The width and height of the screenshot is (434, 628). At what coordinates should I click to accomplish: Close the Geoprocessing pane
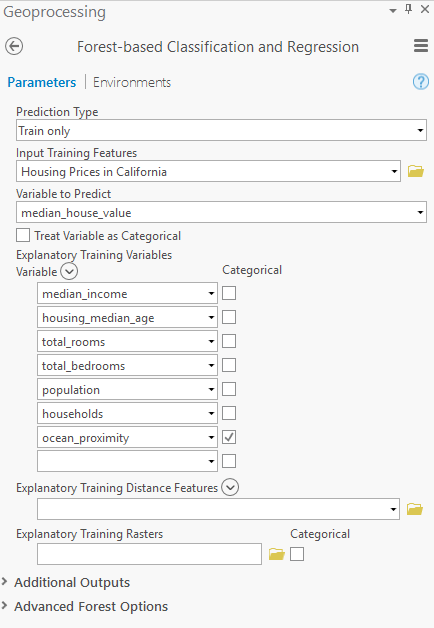[x=425, y=9]
